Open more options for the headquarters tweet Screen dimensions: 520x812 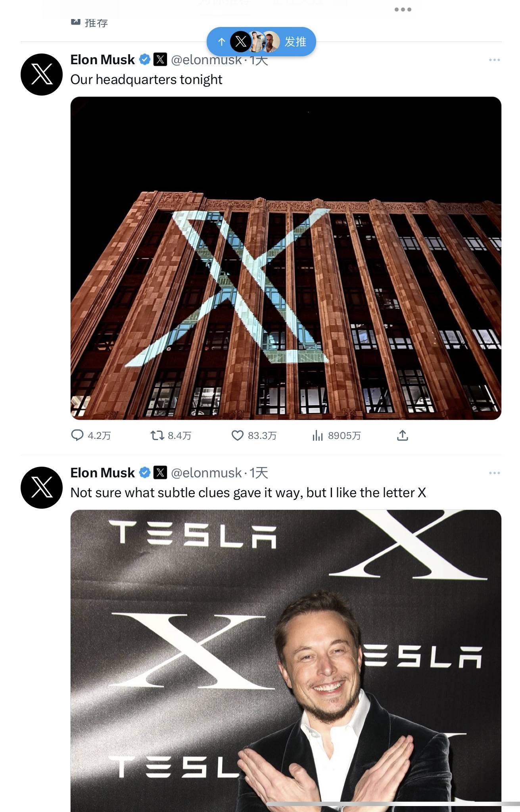point(494,60)
